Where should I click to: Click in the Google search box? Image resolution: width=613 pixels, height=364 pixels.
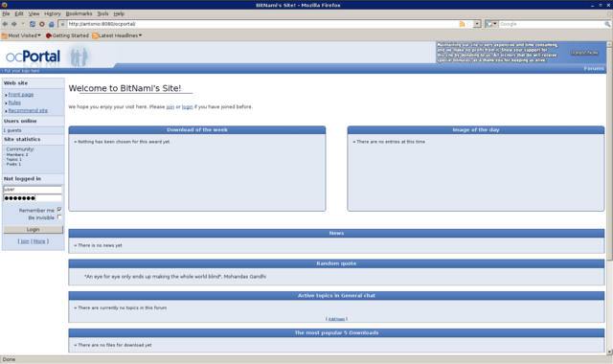pos(552,24)
